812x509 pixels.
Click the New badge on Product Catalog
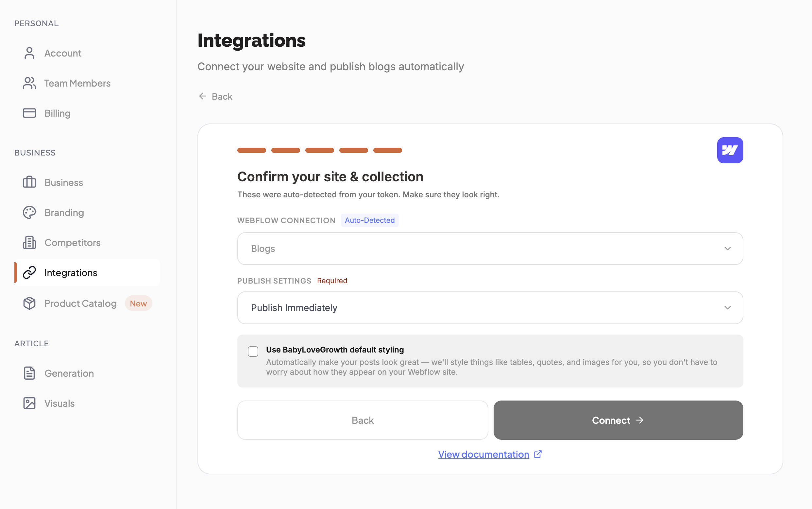138,303
